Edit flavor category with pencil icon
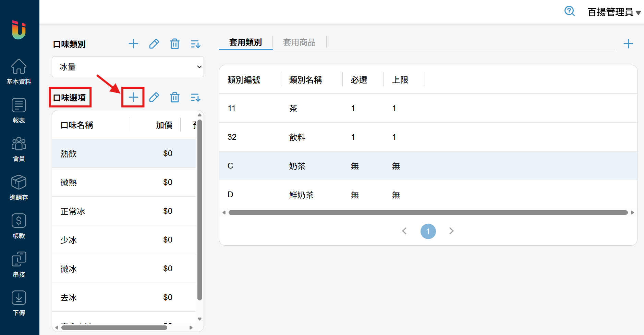 click(154, 44)
